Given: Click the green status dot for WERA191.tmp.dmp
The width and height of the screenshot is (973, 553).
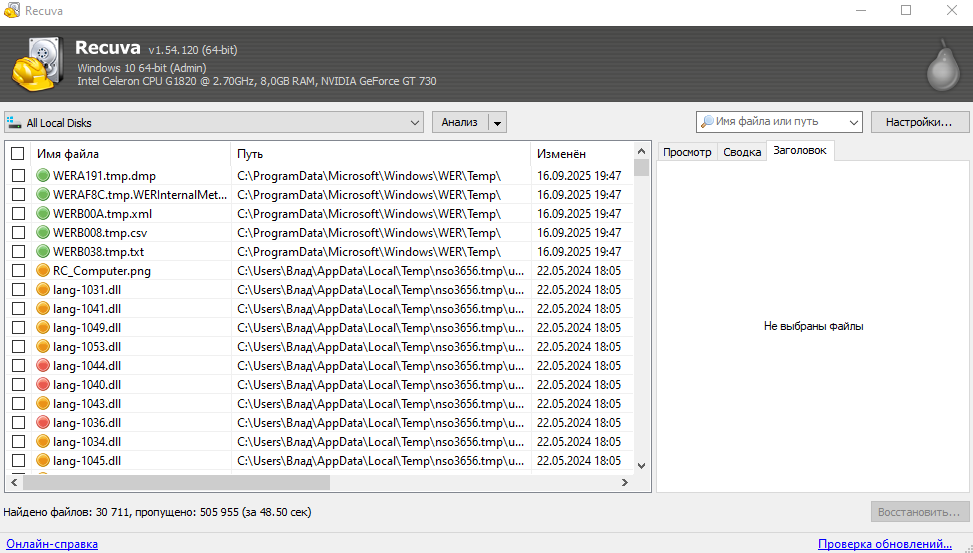Looking at the screenshot, I should coord(43,176).
